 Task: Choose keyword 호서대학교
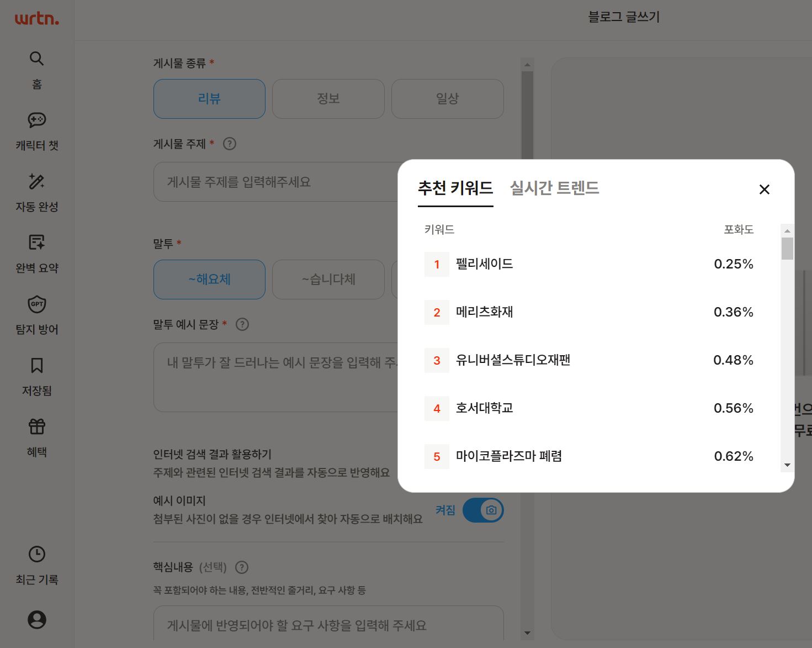click(x=484, y=408)
